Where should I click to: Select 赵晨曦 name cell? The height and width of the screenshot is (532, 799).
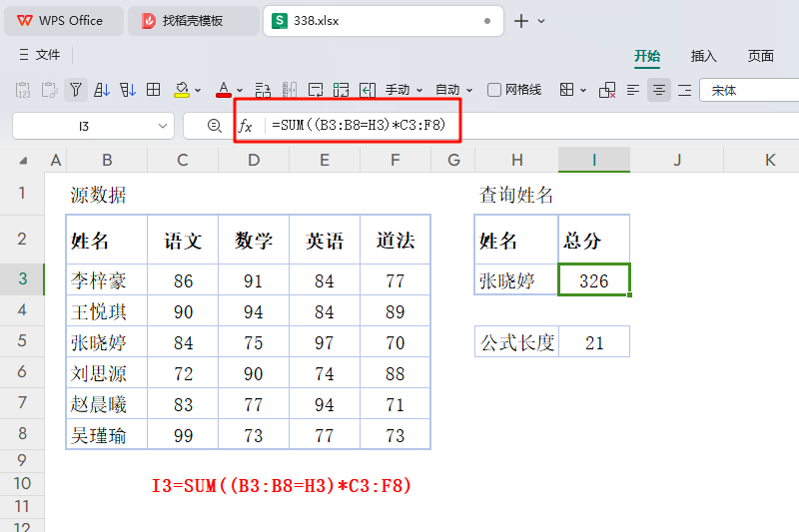pyautogui.click(x=107, y=404)
